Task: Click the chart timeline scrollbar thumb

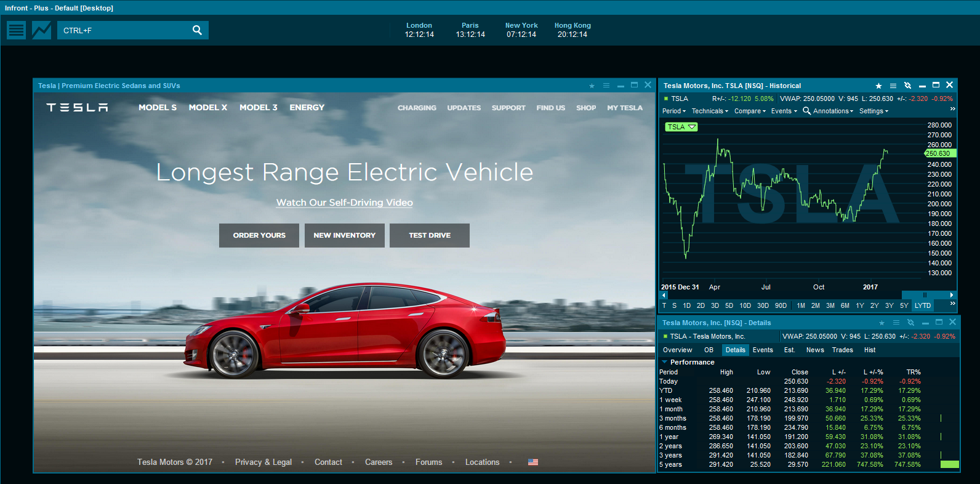Action: pyautogui.click(x=925, y=295)
